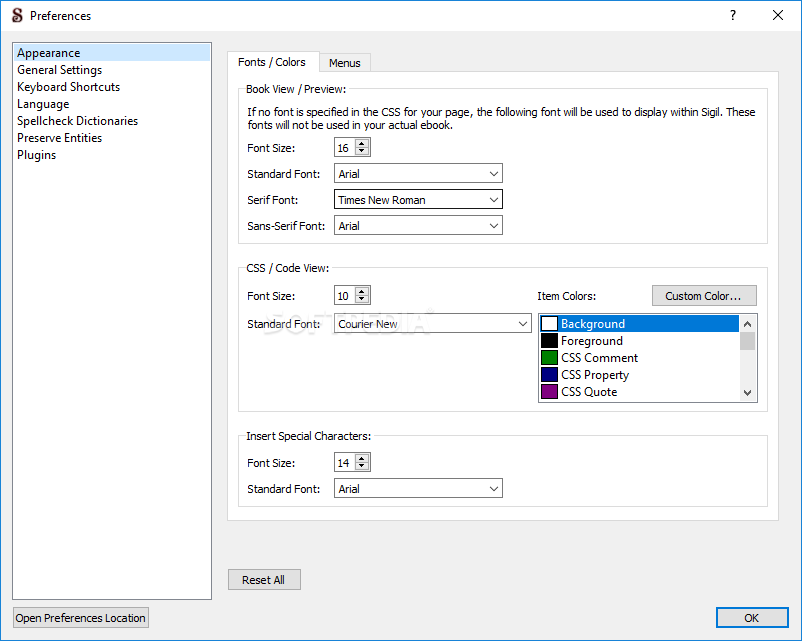
Task: Open General Settings category
Action: (x=112, y=70)
